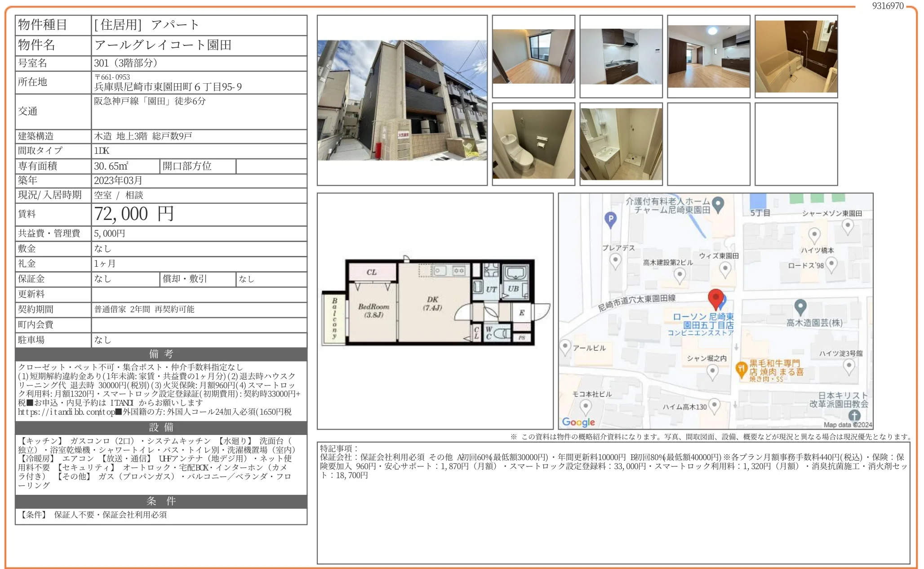This screenshot has width=924, height=569.
Task: Click the 72,000 円 rent value
Action: point(134,214)
